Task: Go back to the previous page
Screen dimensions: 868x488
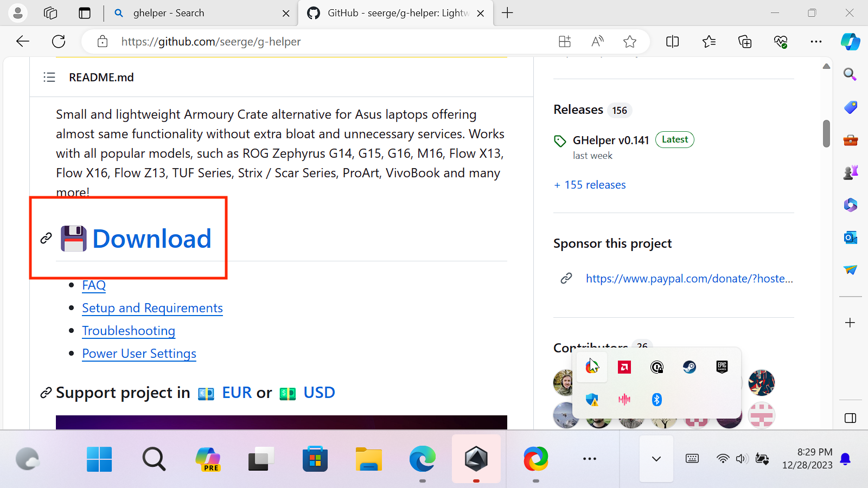Action: coord(23,42)
